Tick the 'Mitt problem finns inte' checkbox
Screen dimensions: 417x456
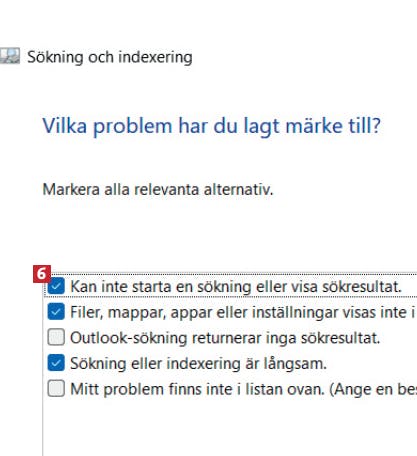click(56, 388)
